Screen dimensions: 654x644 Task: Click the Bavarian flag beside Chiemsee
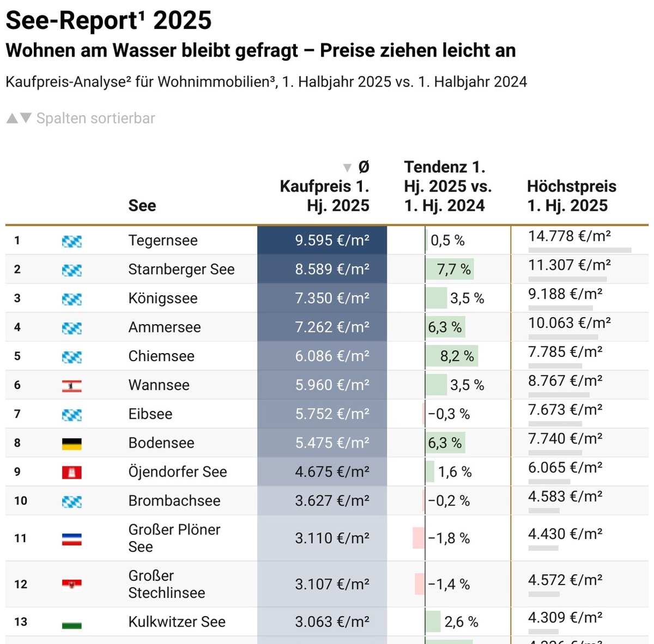[72, 357]
